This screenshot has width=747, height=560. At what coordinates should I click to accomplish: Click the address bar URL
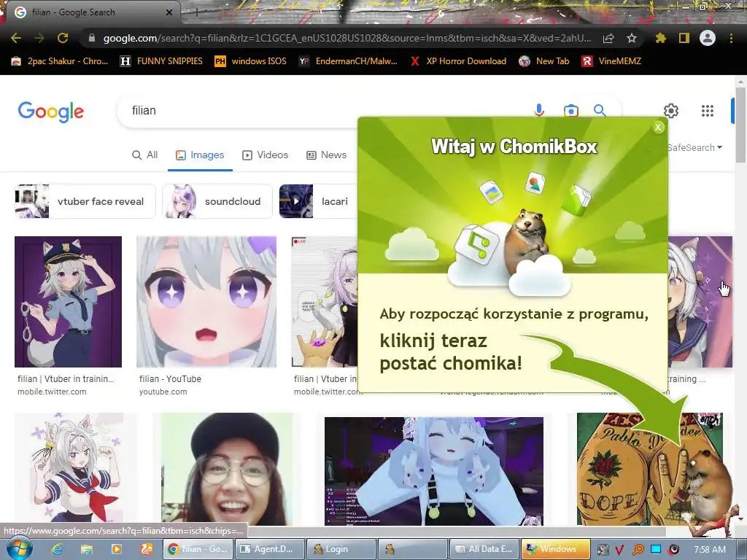tap(347, 38)
